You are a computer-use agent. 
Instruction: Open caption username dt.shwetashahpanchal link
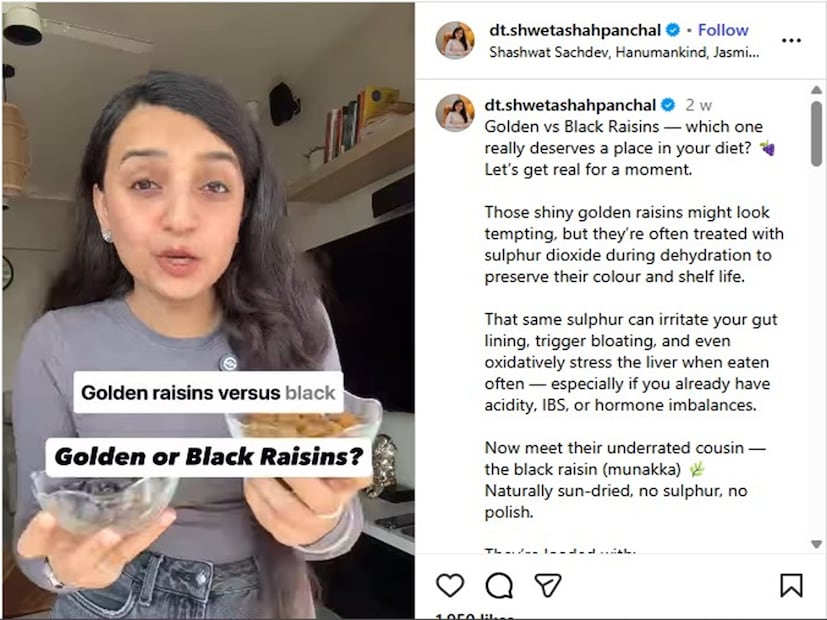click(570, 105)
